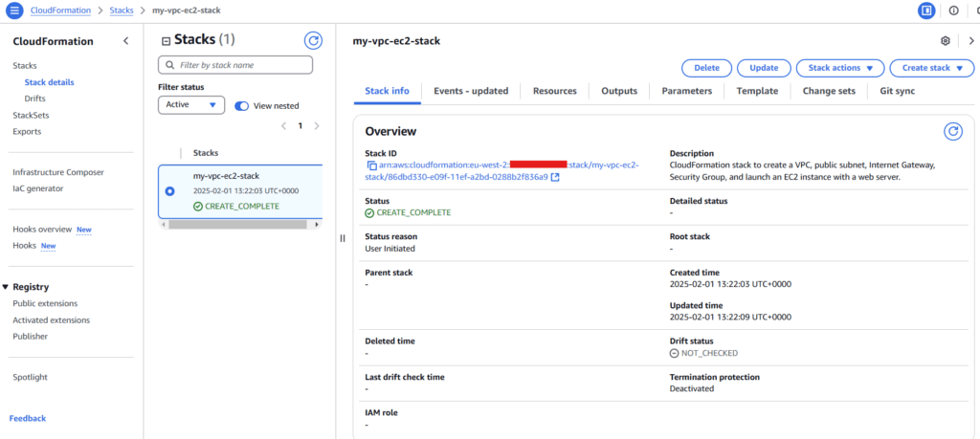Go to Stacks breadcrumb link
Screen dimensions: 980x439
click(x=122, y=11)
